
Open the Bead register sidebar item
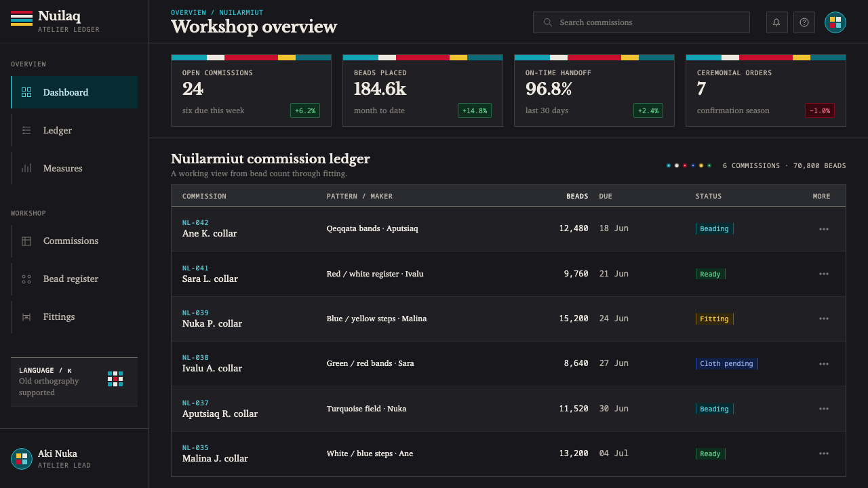click(75, 279)
